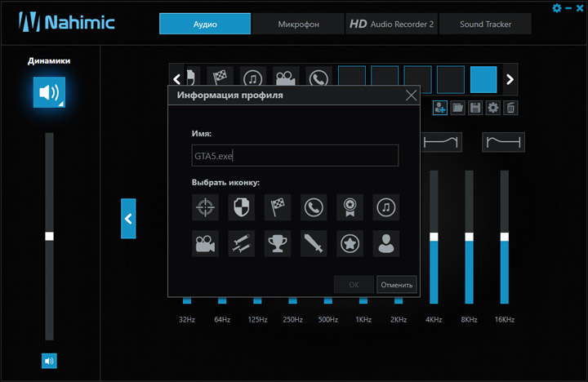Click the OK button in dialog
This screenshot has height=382, width=588.
pos(354,285)
